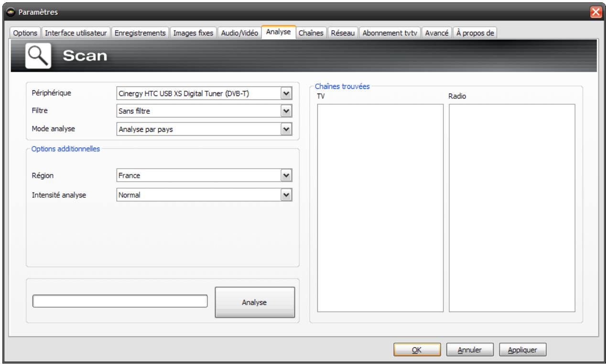Select the Images fixes tab
Image resolution: width=606 pixels, height=364 pixels.
click(194, 33)
